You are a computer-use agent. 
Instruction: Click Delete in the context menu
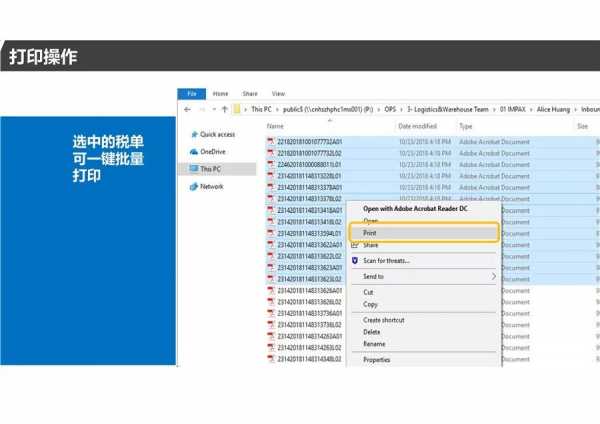(x=372, y=332)
